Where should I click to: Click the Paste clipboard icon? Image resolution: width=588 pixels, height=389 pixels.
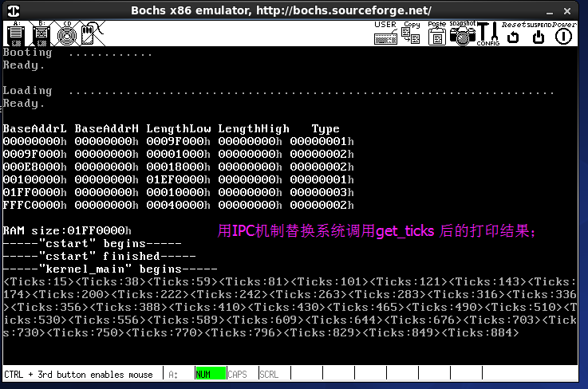point(437,33)
